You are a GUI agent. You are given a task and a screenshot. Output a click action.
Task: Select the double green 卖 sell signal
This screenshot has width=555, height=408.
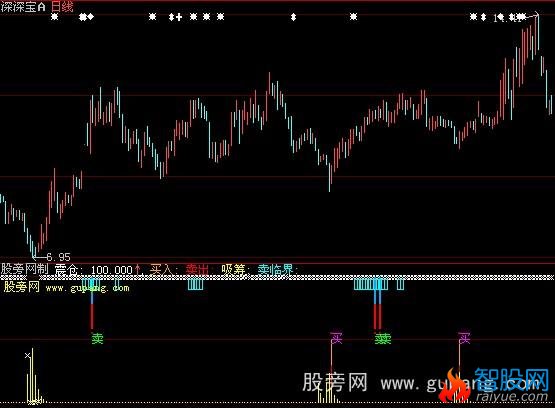pyautogui.click(x=383, y=339)
